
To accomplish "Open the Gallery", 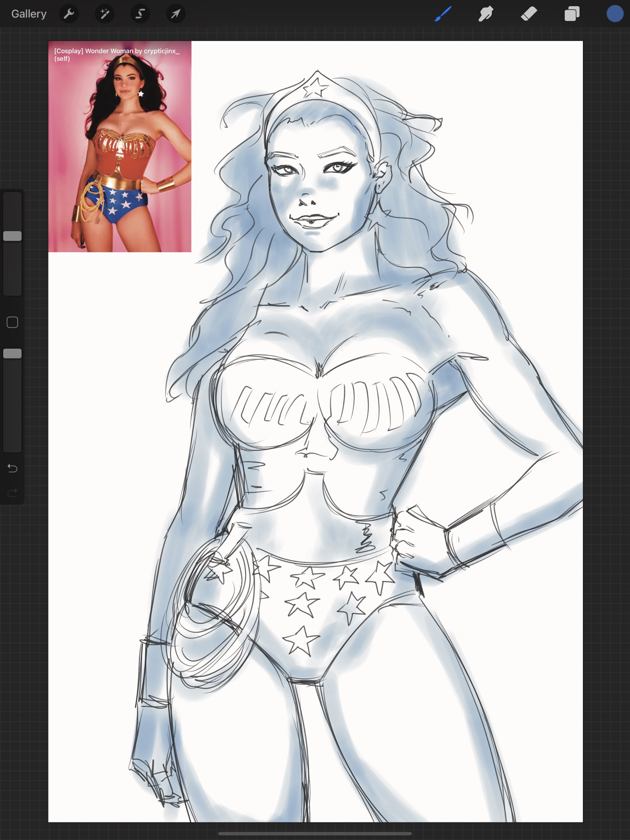I will coord(29,14).
